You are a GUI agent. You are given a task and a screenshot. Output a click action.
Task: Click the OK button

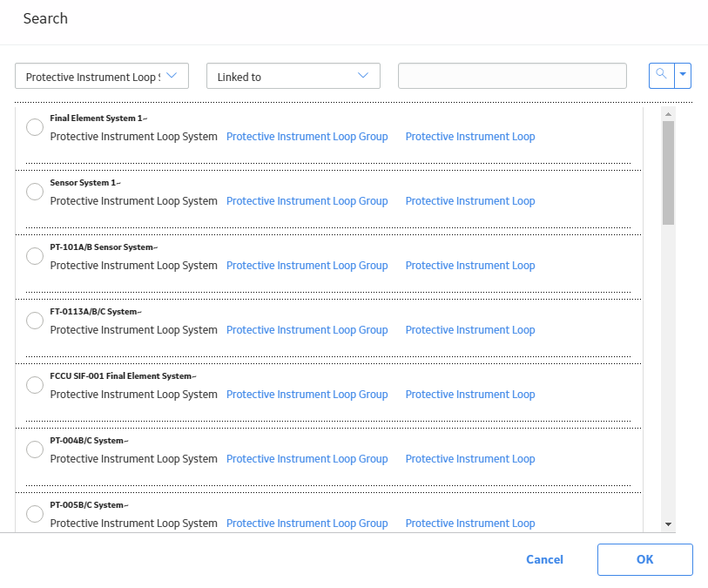tap(644, 559)
